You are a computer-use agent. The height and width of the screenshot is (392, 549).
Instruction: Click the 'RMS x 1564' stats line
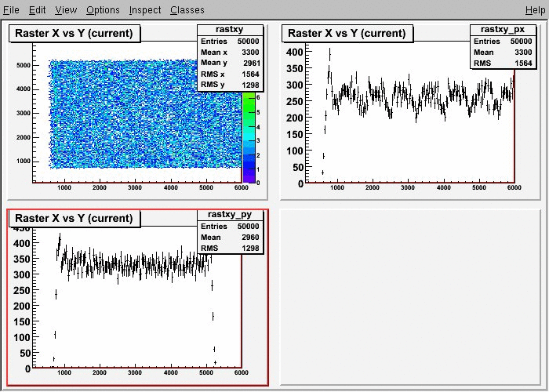[x=230, y=74]
